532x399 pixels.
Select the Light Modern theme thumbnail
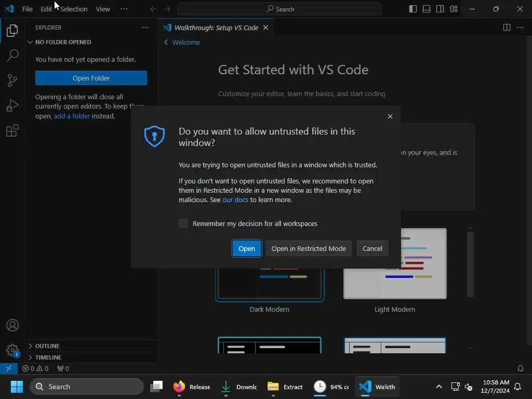pos(395,263)
